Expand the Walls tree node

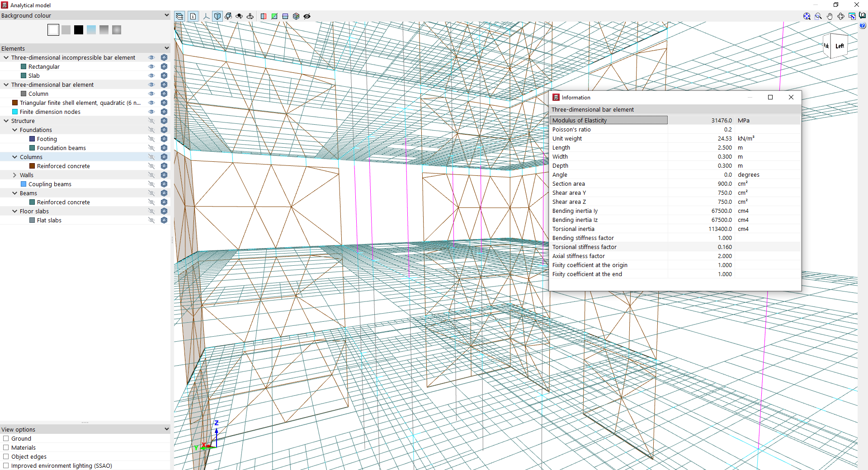15,175
